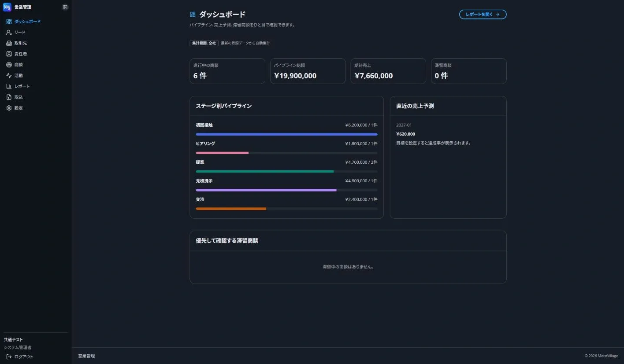The image size is (624, 364).
Task: Open the 設定 sidebar label
Action: tap(19, 108)
